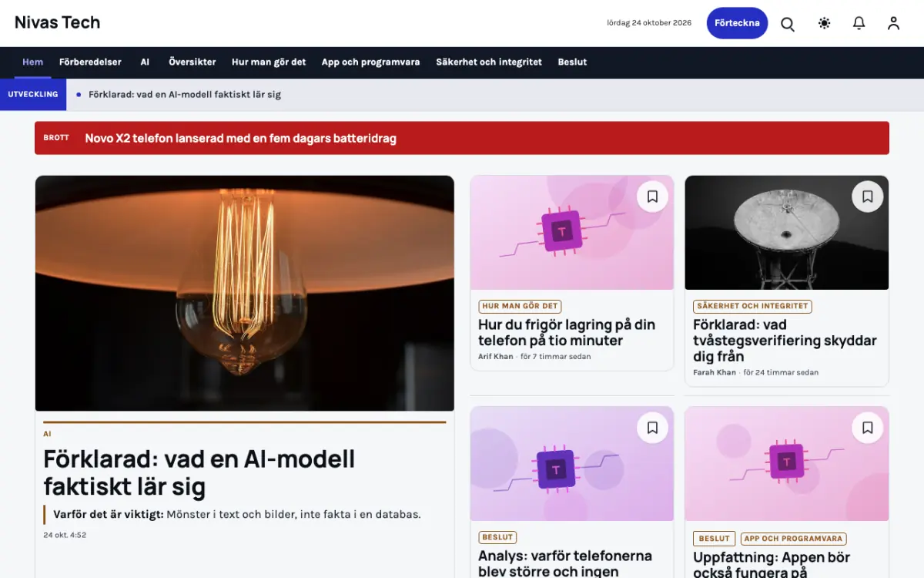Click author Farah Khan
Image resolution: width=924 pixels, height=578 pixels.
715,373
